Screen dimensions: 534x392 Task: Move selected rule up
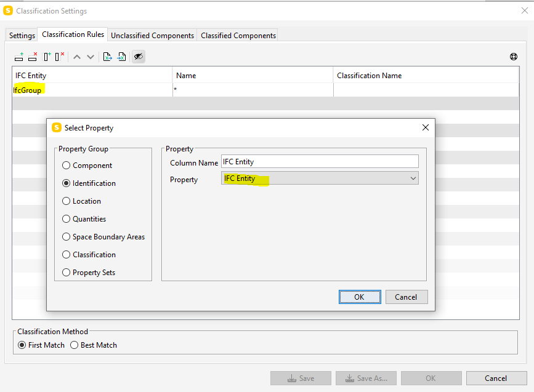[77, 57]
